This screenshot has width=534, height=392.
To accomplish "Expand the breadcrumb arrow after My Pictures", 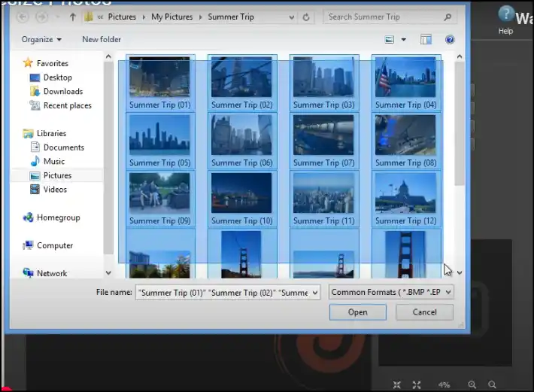I will 200,17.
